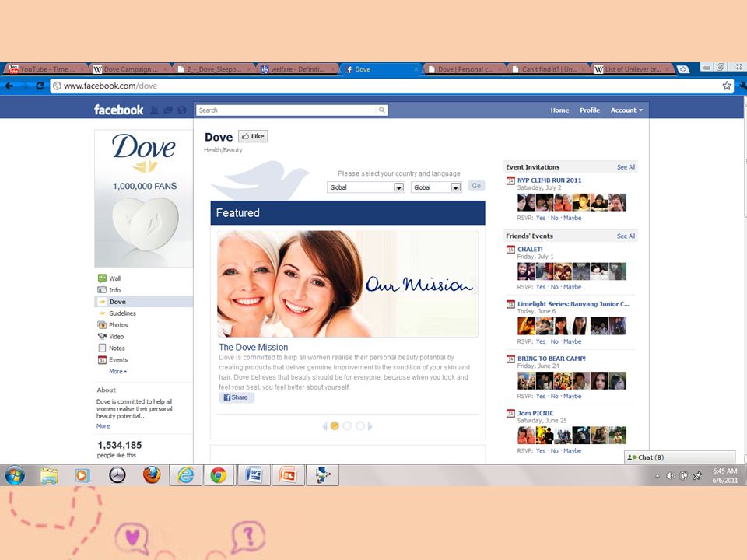Show hidden system tray icons
Screen dimensions: 747x560
coord(658,476)
